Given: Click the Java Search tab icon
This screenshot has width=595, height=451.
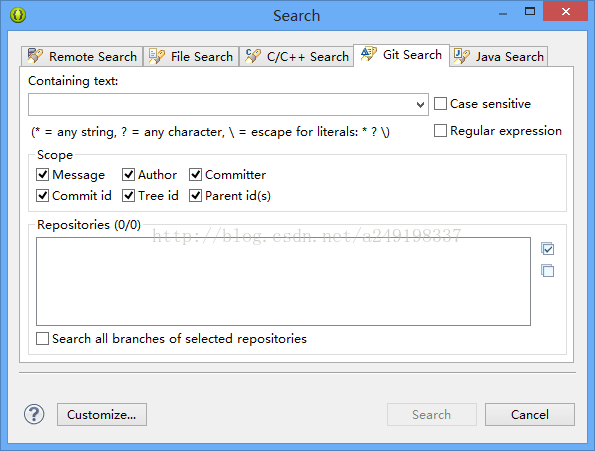Looking at the screenshot, I should click(462, 56).
